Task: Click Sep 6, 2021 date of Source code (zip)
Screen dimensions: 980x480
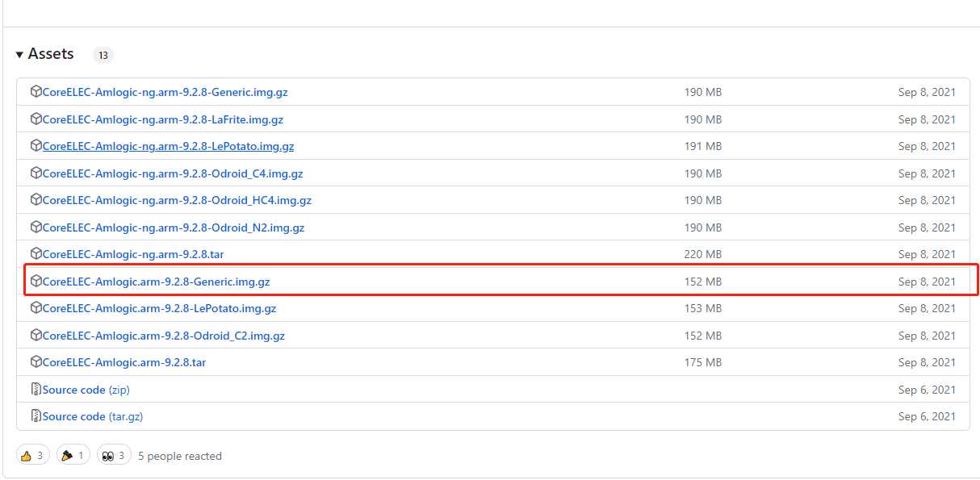Action: click(927, 390)
